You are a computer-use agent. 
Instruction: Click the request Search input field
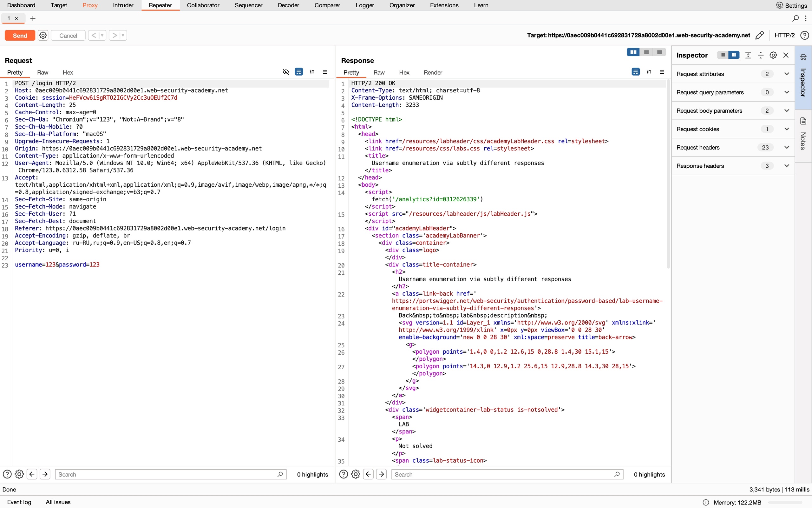pos(170,474)
